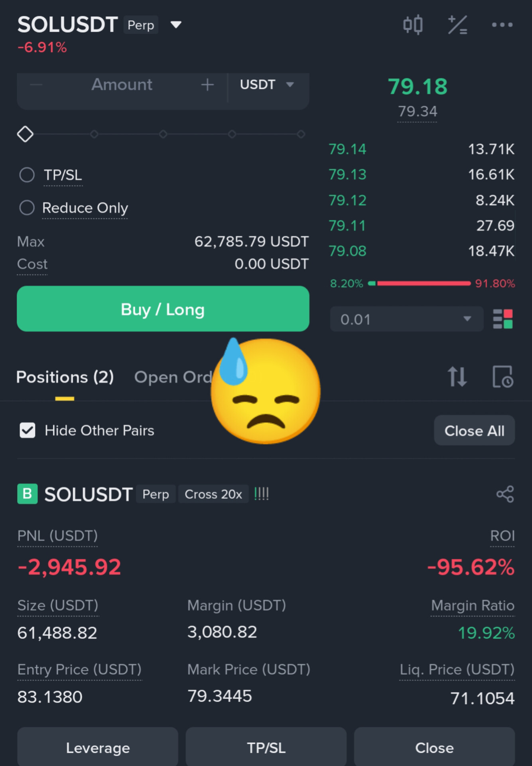Share the SOLUSDT position
Screen dimensions: 532x766
[505, 494]
